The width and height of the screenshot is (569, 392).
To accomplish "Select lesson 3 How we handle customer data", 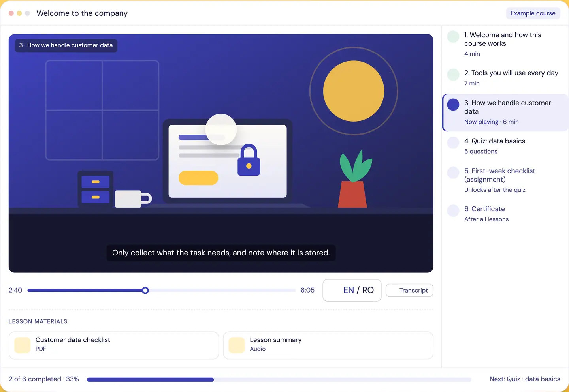I will [x=505, y=113].
